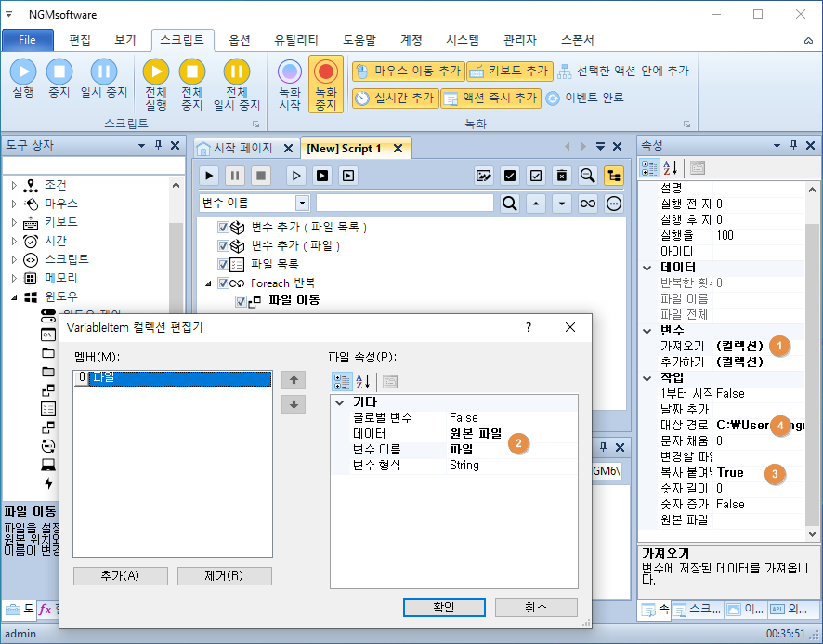Toggle the tree view icon in script toolbar

(x=614, y=176)
